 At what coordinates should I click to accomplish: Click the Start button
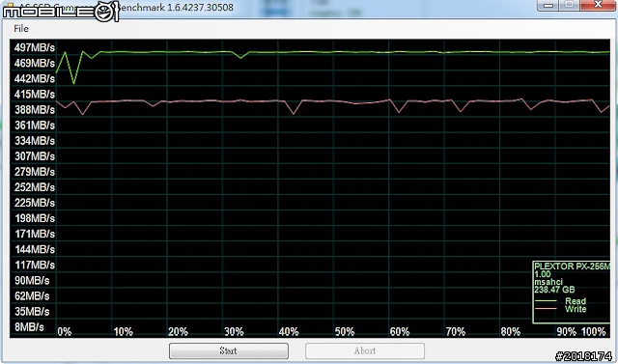coord(229,350)
